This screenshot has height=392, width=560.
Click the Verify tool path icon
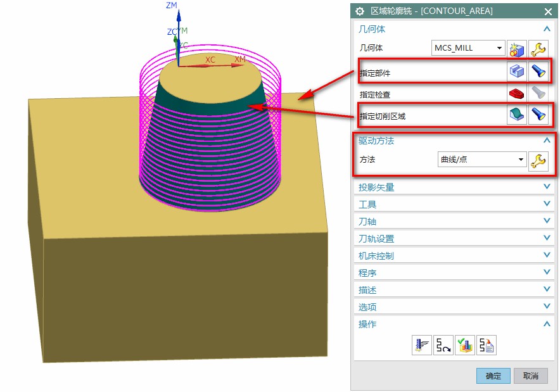point(464,345)
